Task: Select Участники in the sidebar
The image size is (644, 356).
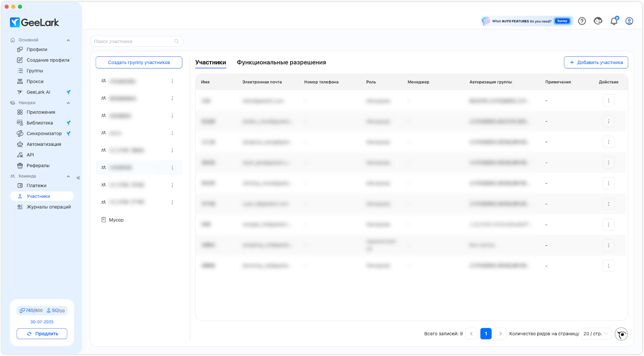Action: pyautogui.click(x=42, y=196)
